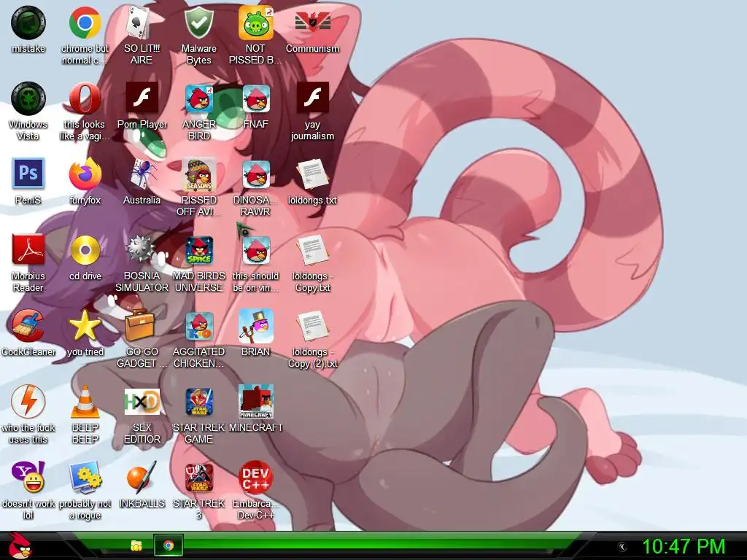Switch to Chrome taskbar button
The height and width of the screenshot is (560, 747).
(x=169, y=545)
